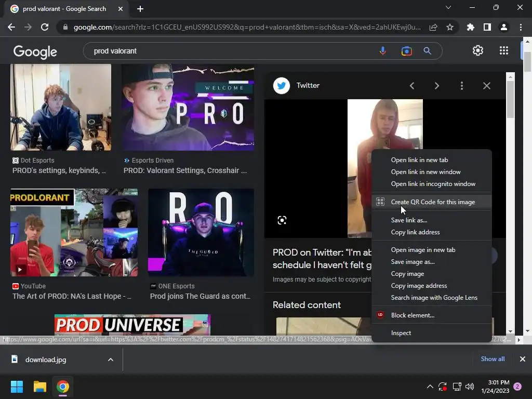Click the Google logo
Screen dimensions: 532x399
coord(35,51)
